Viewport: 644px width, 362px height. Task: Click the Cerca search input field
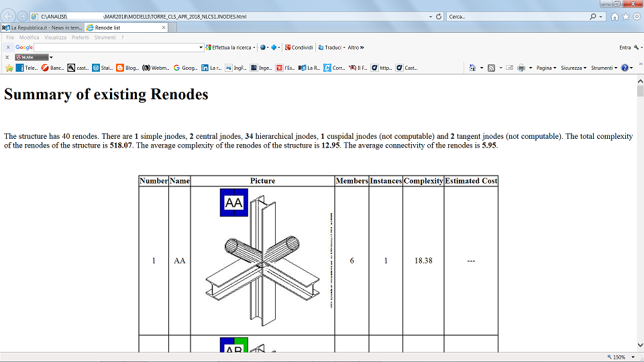tap(517, 16)
